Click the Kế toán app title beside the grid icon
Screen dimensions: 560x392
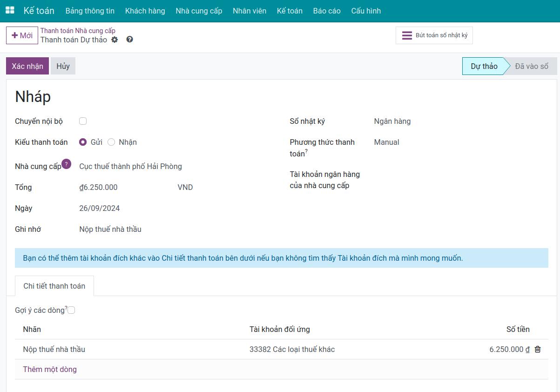(39, 11)
